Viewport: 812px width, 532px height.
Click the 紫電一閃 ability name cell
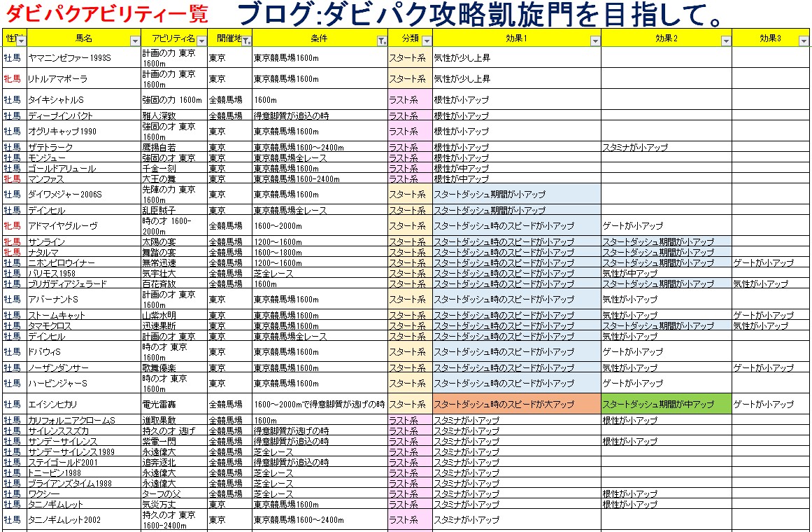tap(174, 441)
